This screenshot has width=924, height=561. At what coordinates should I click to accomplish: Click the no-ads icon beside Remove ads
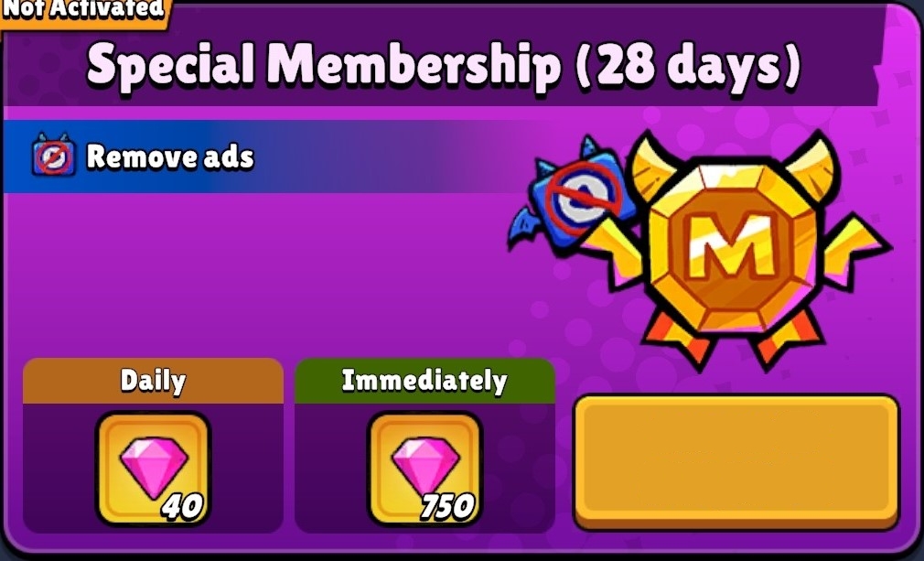54,156
